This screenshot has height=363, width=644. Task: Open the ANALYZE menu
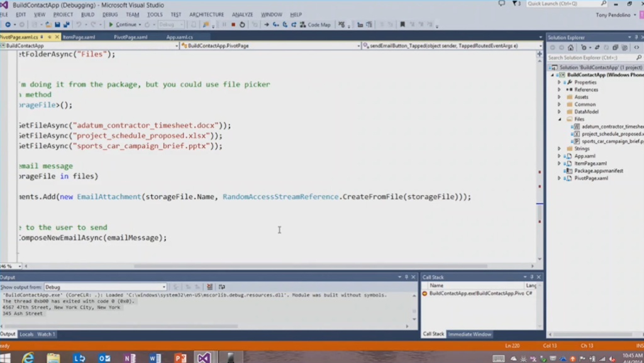click(242, 14)
